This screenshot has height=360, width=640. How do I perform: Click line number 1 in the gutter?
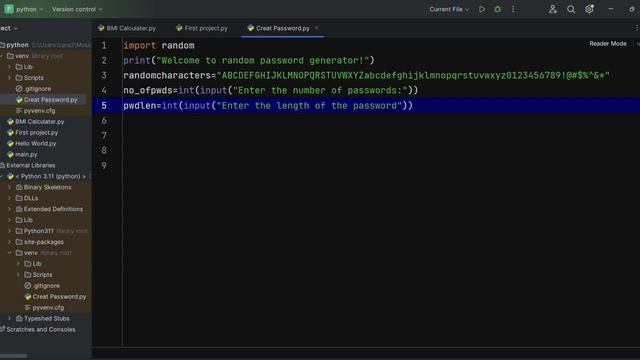coord(104,45)
